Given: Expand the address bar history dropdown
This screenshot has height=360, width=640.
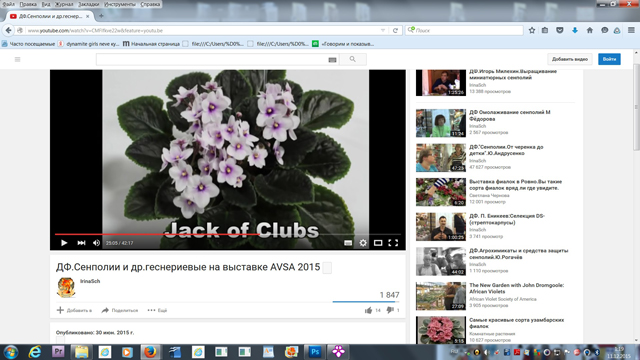Looking at the screenshot, I should [x=383, y=30].
